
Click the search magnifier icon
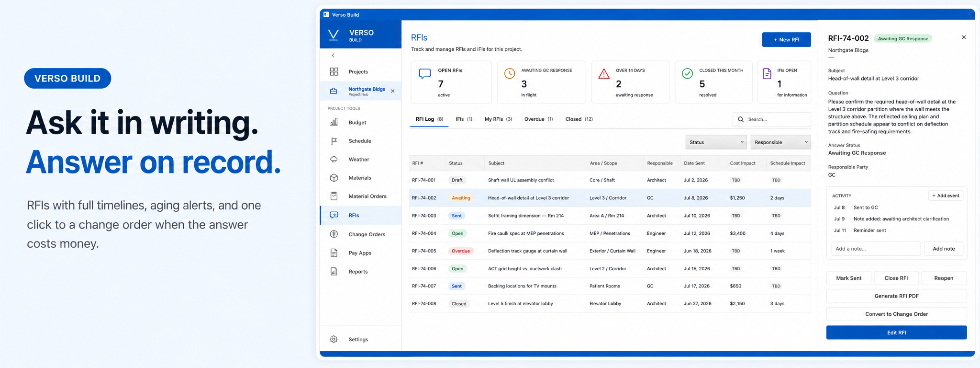(x=741, y=119)
